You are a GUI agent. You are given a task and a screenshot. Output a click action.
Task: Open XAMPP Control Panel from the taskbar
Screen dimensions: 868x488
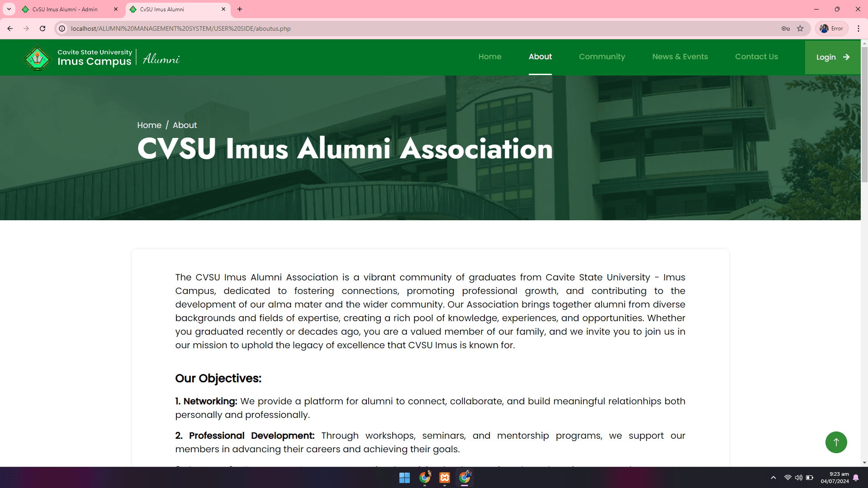click(445, 478)
